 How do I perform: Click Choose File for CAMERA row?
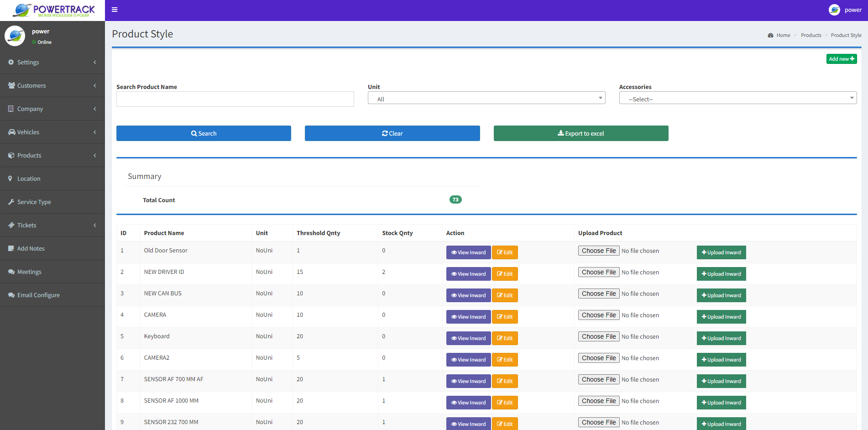(x=599, y=315)
